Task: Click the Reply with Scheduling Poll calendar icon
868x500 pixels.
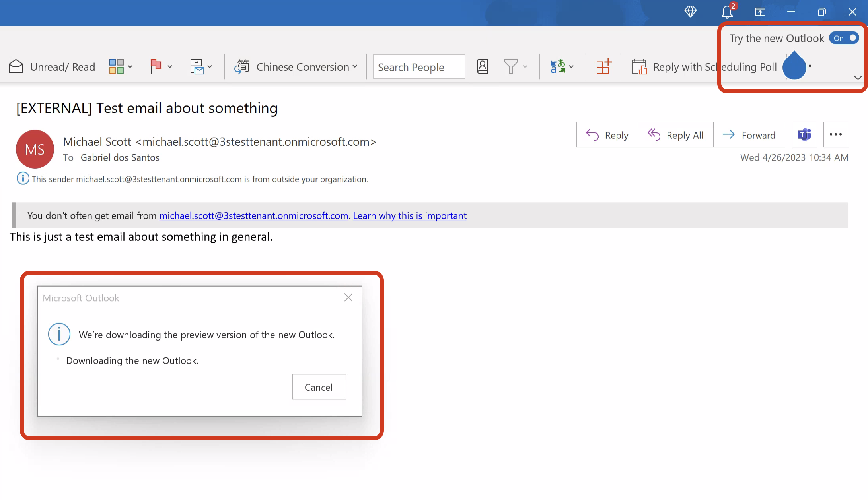Action: (639, 66)
